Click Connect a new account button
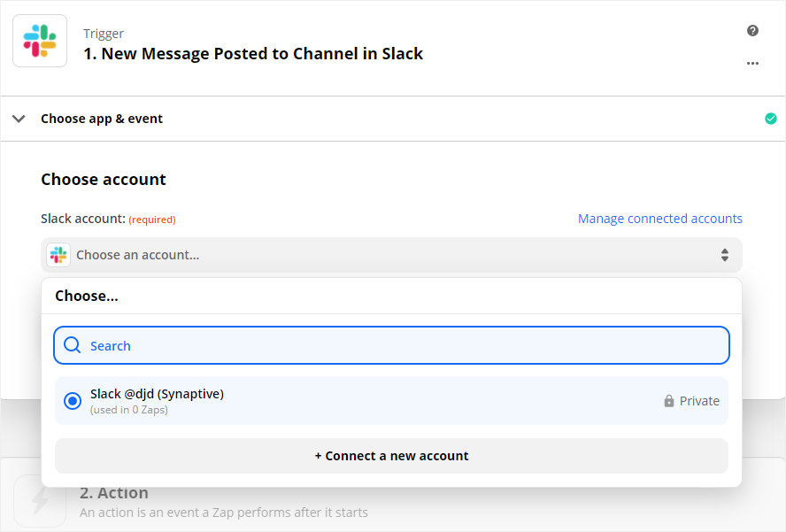This screenshot has height=532, width=786. [391, 456]
